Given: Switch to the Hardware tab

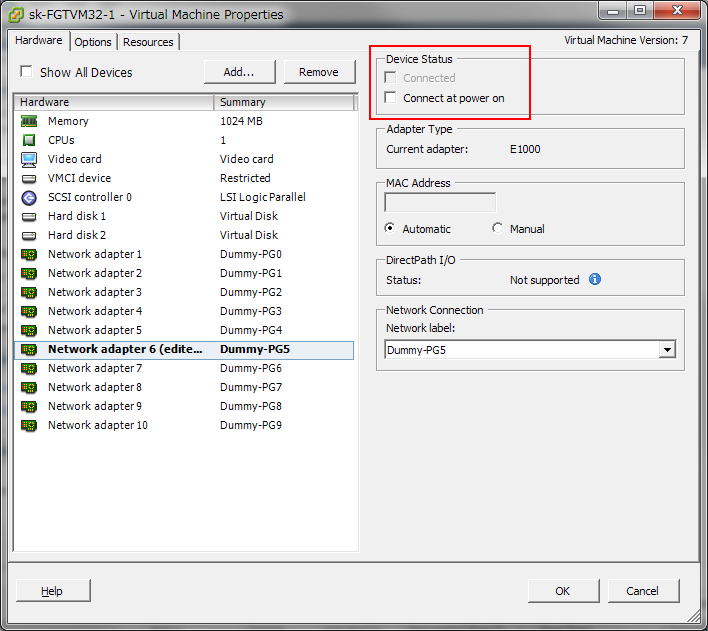Looking at the screenshot, I should [x=39, y=40].
